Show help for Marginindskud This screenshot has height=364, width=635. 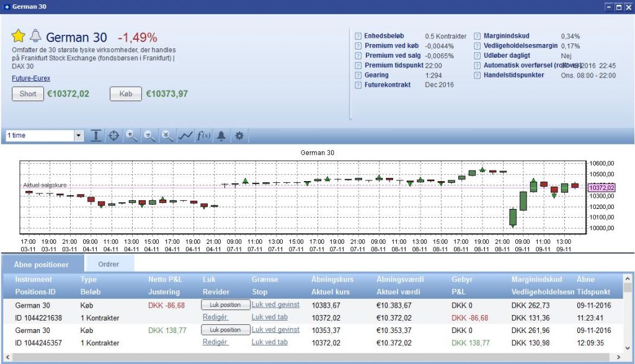pos(477,36)
